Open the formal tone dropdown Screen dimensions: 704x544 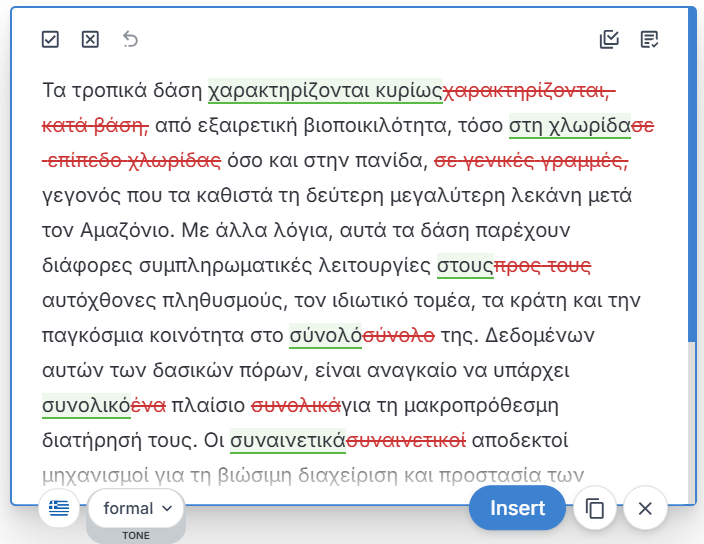(136, 509)
